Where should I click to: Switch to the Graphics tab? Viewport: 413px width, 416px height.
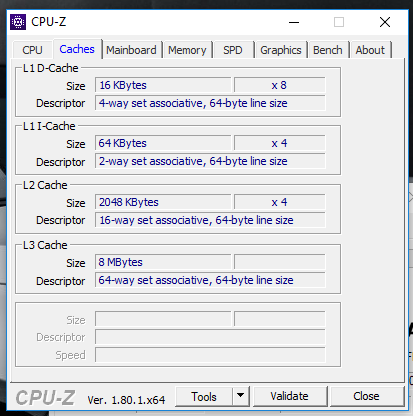pos(281,50)
